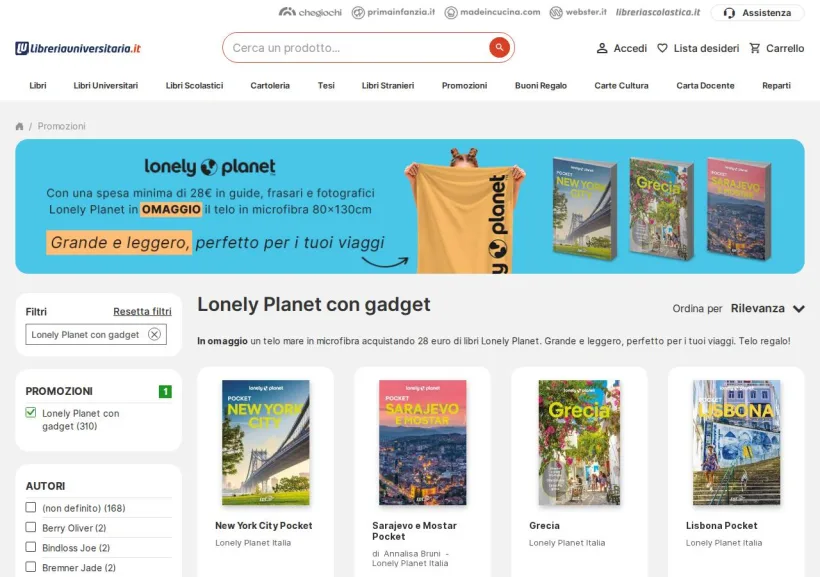The image size is (820, 577).
Task: Check the (non definito) author filter
Action: coord(31,507)
